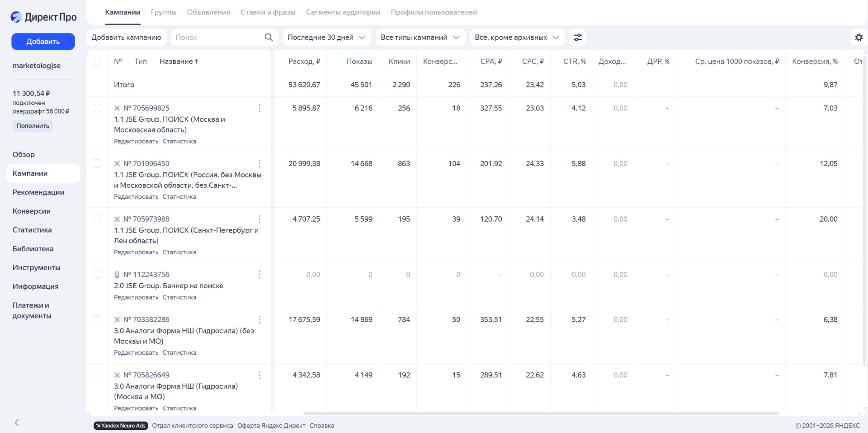
Task: Collapse the left sidebar arrow
Action: point(17,423)
